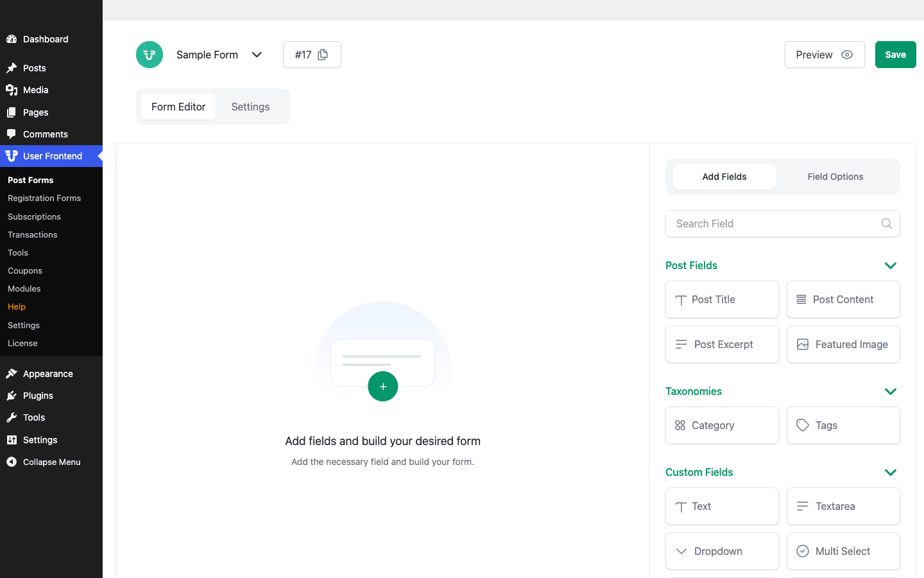Add Post Excerpt field
The height and width of the screenshot is (578, 924).
coord(722,344)
